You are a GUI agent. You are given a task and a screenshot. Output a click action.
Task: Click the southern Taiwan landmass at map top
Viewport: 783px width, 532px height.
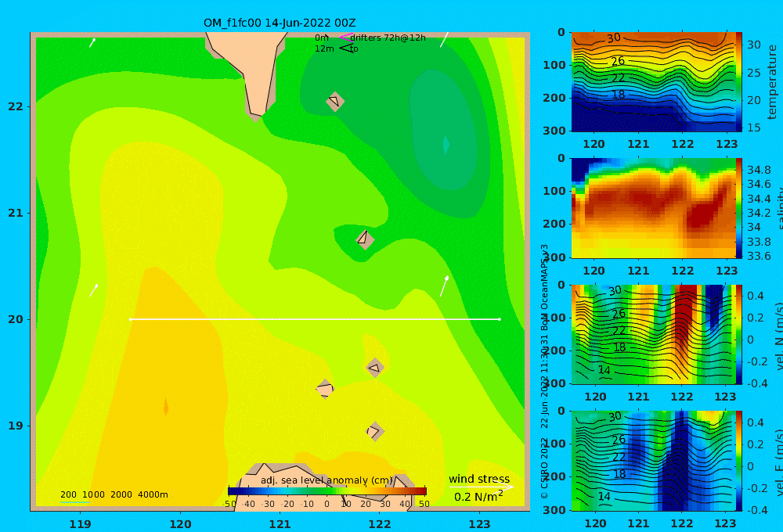252,65
